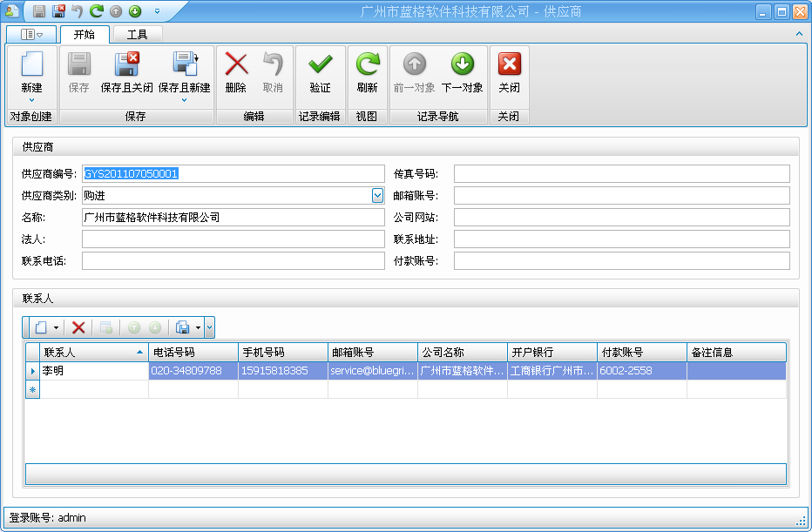Image resolution: width=812 pixels, height=532 pixels.
Task: Go to 下一对象 next record
Action: (x=462, y=72)
